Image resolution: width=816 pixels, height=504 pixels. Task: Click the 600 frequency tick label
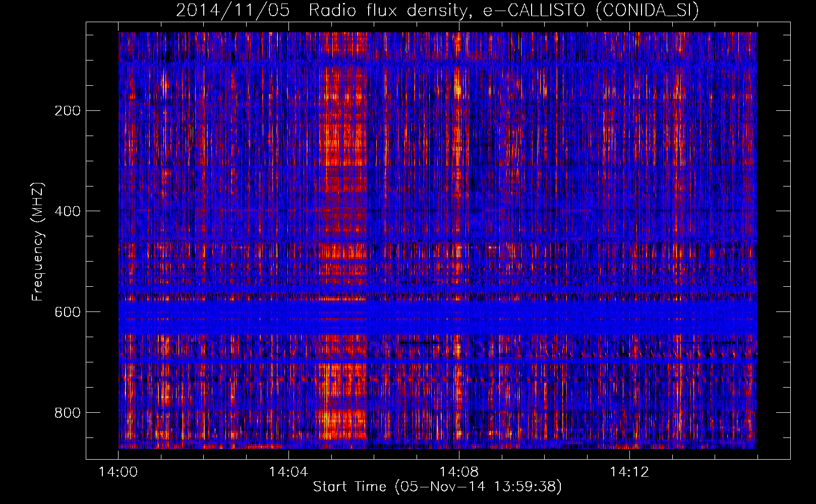pos(67,311)
